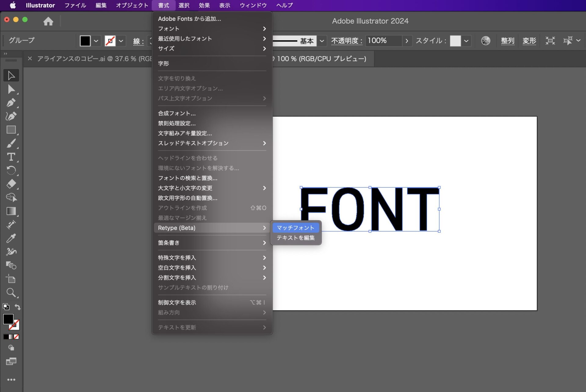Screen dimensions: 586x392
Task: Reset default fill and stroke
Action: [6, 307]
